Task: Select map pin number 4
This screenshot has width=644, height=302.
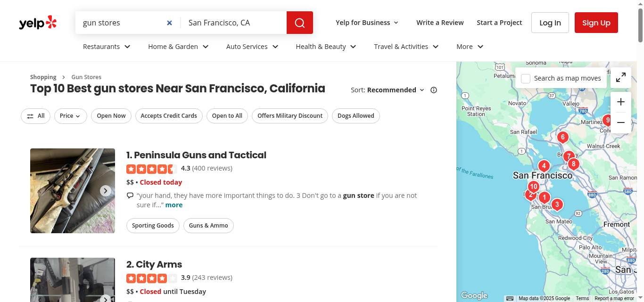Action: (x=544, y=166)
